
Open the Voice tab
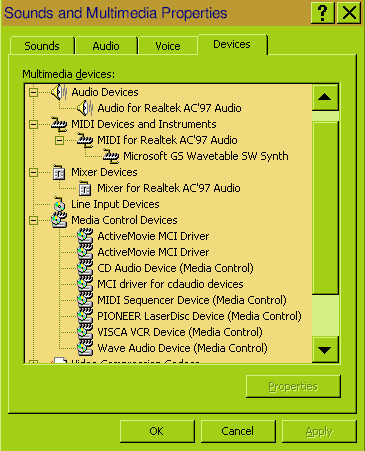click(168, 46)
